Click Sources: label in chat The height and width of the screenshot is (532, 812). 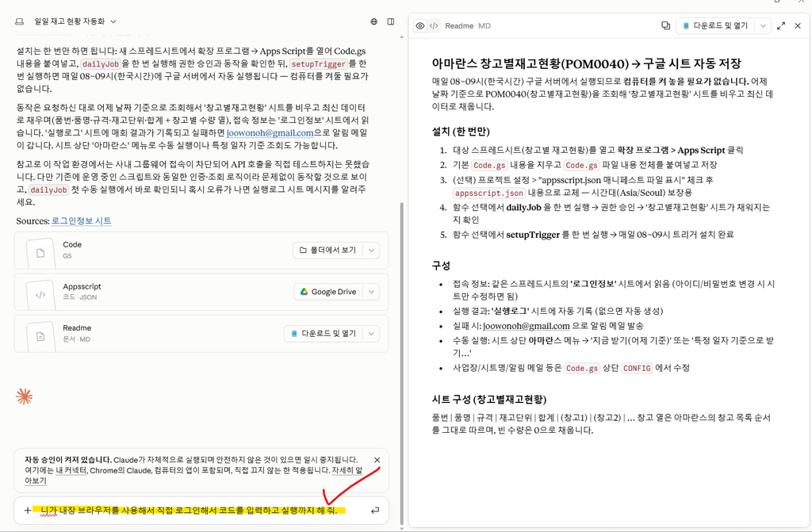[x=33, y=220]
